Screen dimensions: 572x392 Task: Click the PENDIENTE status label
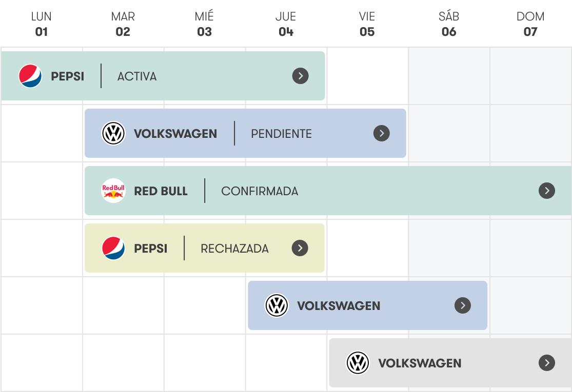281,134
